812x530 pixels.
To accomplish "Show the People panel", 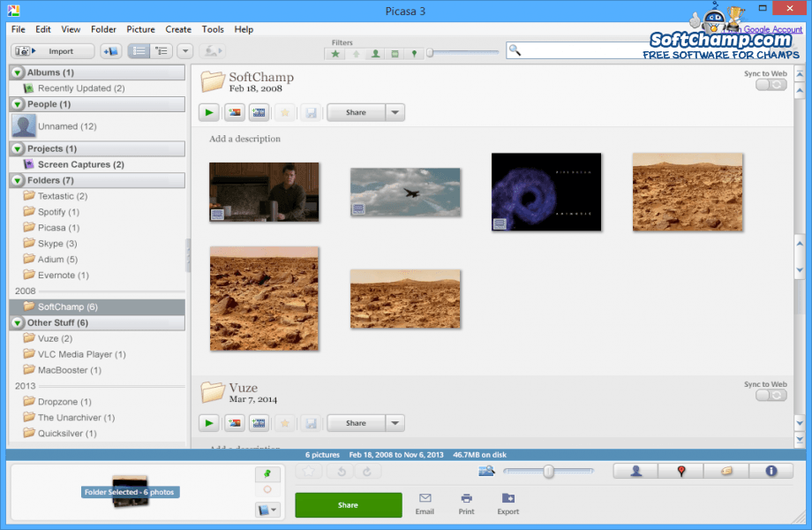I will (x=636, y=471).
